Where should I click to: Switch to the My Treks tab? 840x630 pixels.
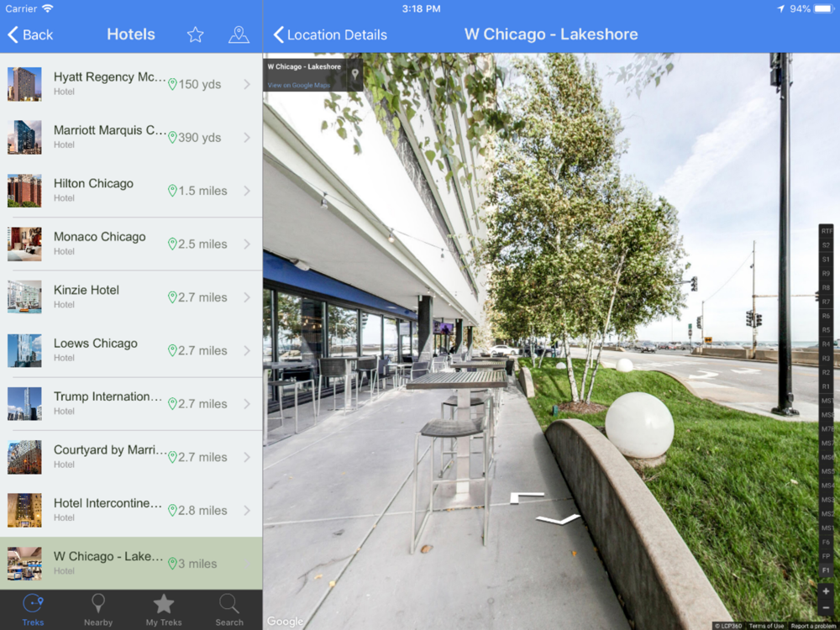coord(164,610)
